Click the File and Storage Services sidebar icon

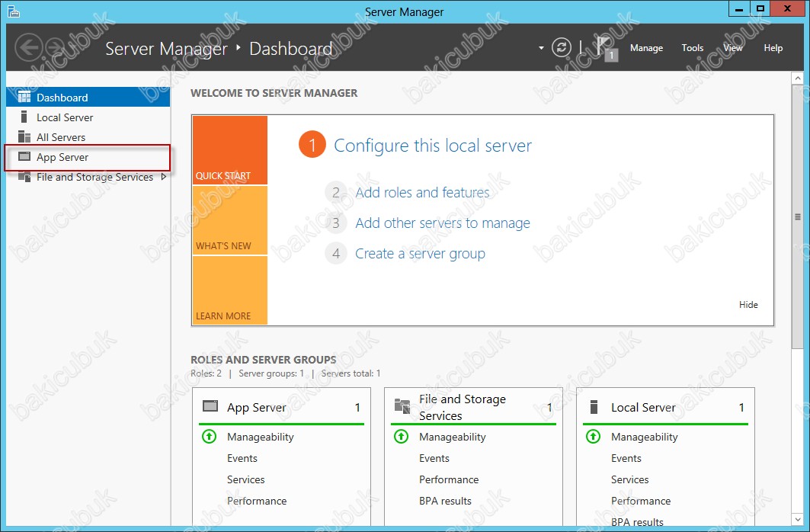point(24,177)
